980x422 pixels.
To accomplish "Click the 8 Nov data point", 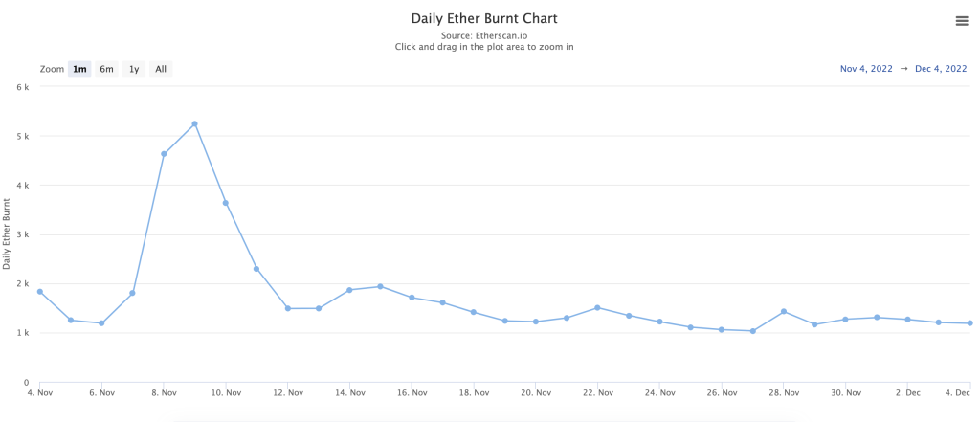I will coord(164,154).
